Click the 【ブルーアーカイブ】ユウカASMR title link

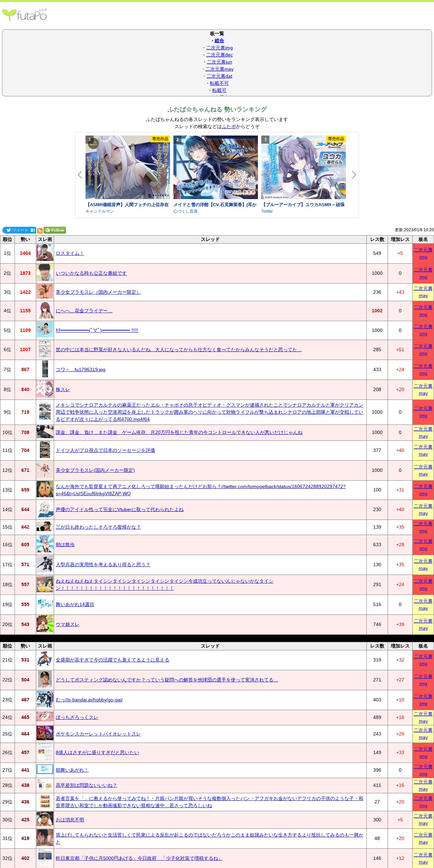(303, 204)
